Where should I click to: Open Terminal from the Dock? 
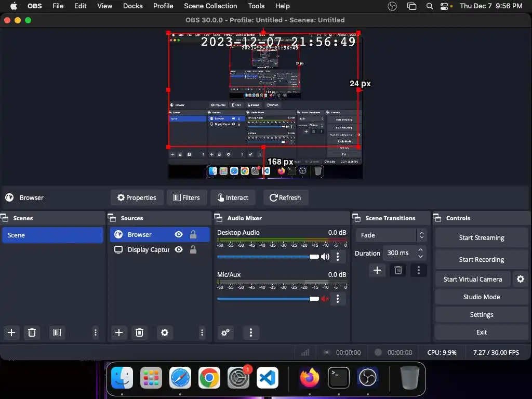coord(339,377)
